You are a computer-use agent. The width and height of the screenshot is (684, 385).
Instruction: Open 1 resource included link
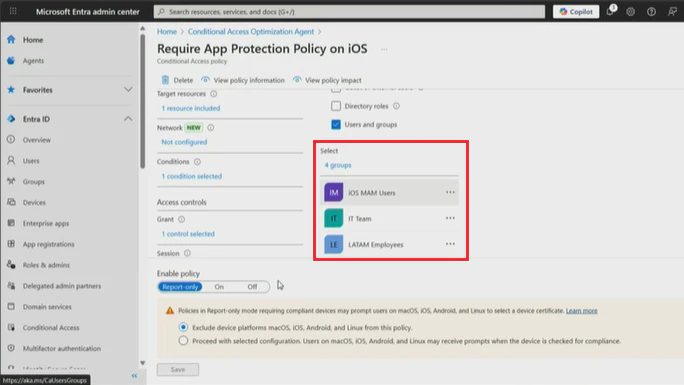tap(191, 108)
